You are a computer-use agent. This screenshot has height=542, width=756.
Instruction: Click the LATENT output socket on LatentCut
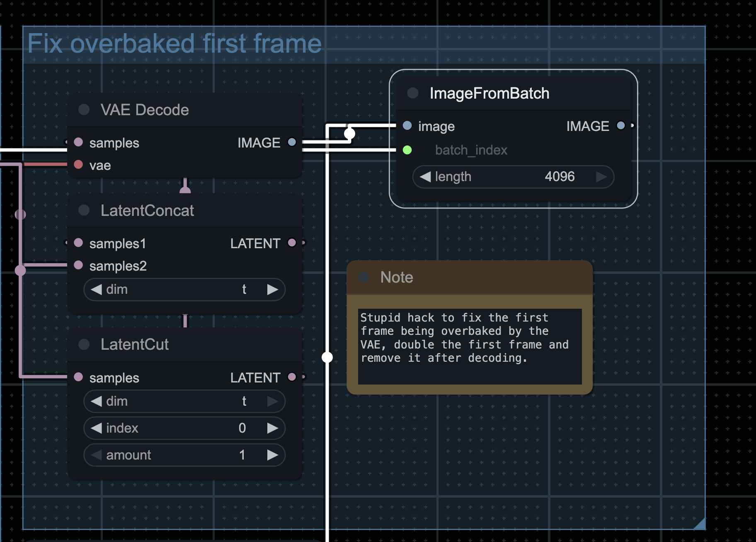[292, 377]
